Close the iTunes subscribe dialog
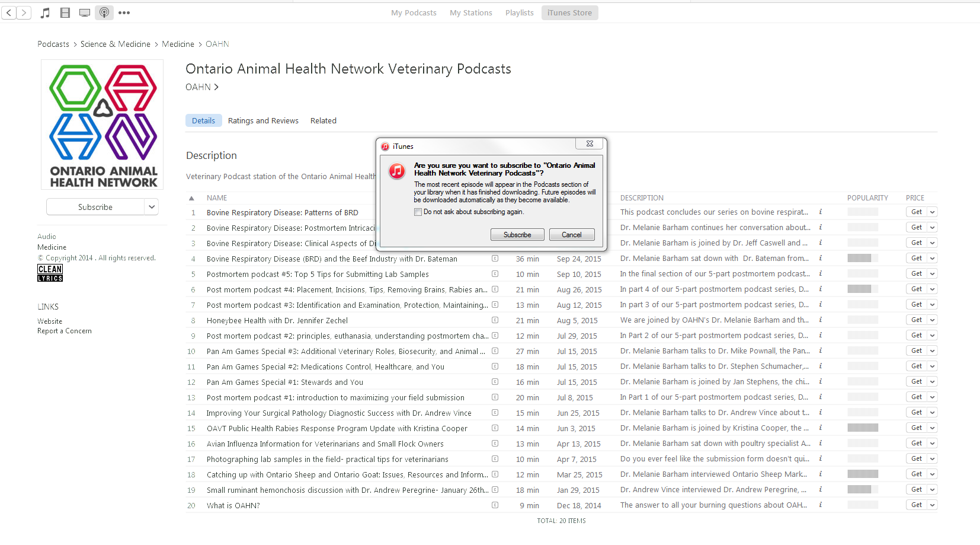The width and height of the screenshot is (980, 545). tap(590, 144)
